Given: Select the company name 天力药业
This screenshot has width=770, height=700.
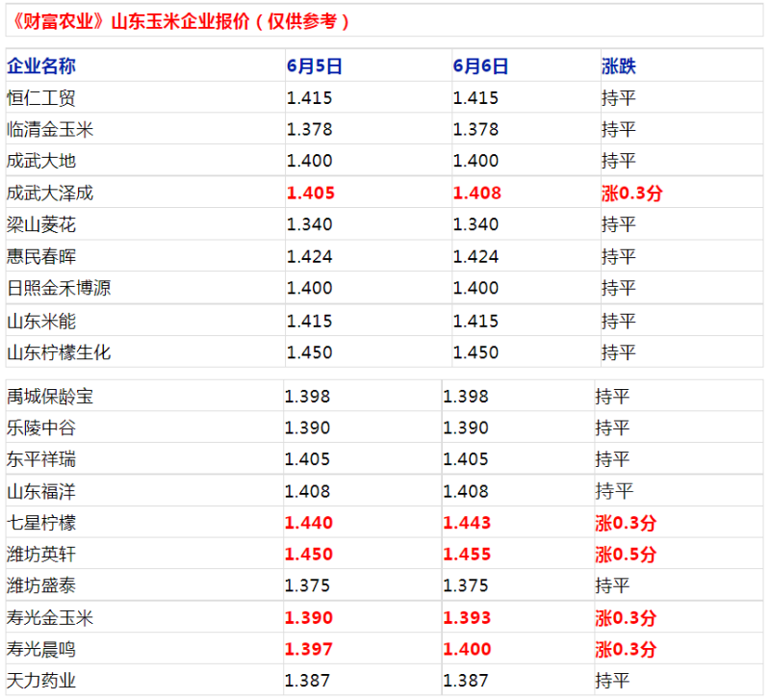Looking at the screenshot, I should point(41,681).
